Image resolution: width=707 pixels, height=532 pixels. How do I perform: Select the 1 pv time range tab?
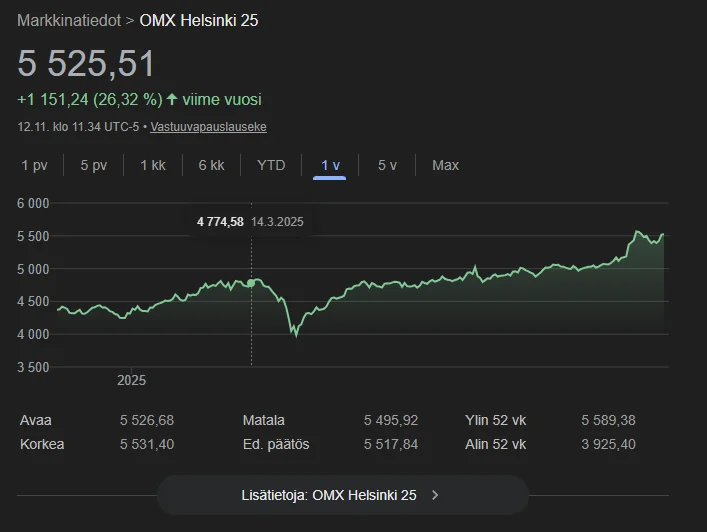(x=34, y=165)
